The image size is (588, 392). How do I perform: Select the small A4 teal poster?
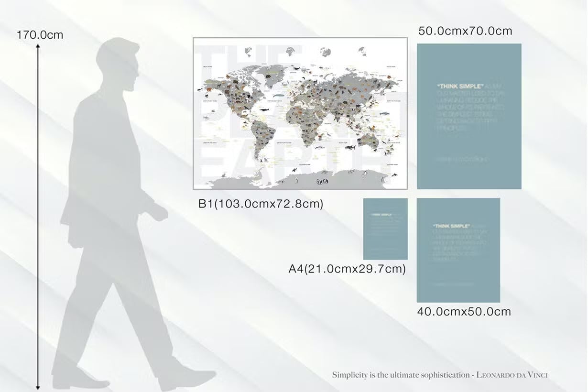tap(385, 229)
